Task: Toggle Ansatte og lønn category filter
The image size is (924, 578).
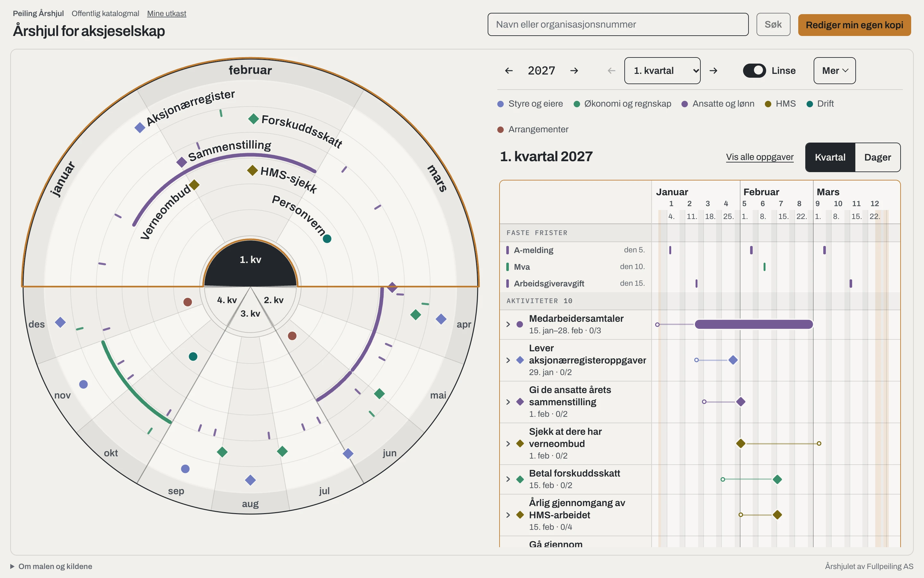Action: tap(718, 104)
